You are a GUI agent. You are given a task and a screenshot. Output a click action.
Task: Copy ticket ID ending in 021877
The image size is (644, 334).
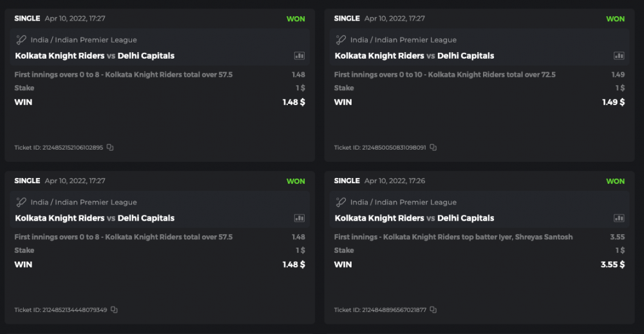(433, 310)
